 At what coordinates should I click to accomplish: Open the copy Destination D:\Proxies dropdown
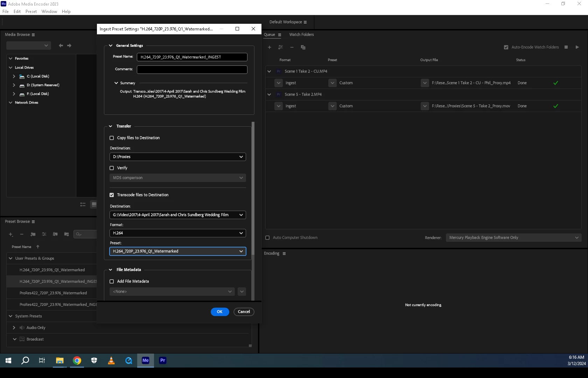pyautogui.click(x=178, y=157)
